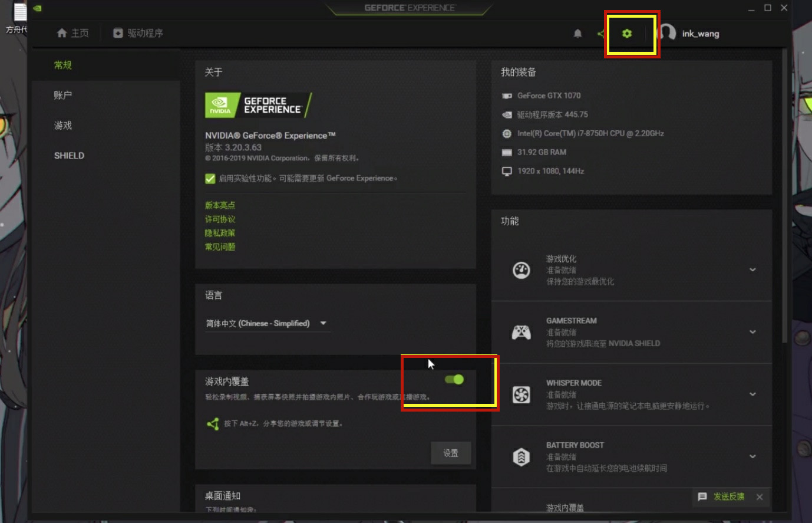The width and height of the screenshot is (812, 523).
Task: Click the Game Optimization gauge icon
Action: point(521,270)
